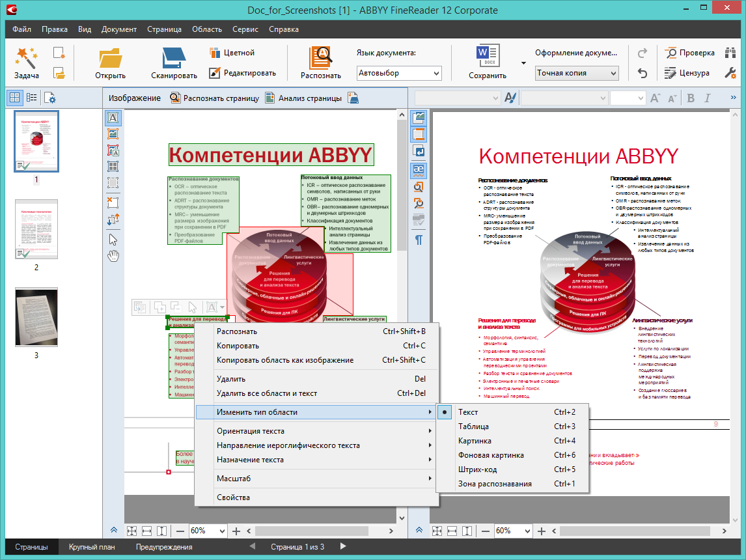
Task: Select the draw picture area tool
Action: pos(113,134)
